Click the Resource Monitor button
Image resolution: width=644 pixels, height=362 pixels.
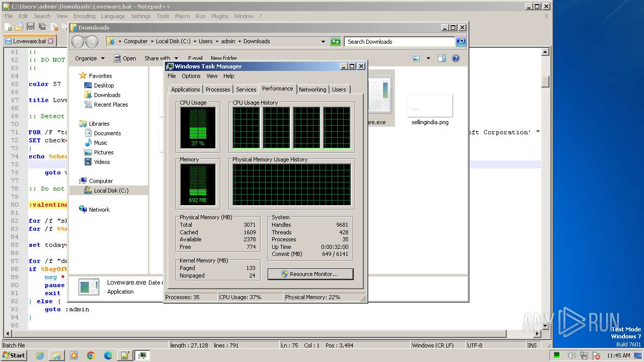tap(310, 274)
